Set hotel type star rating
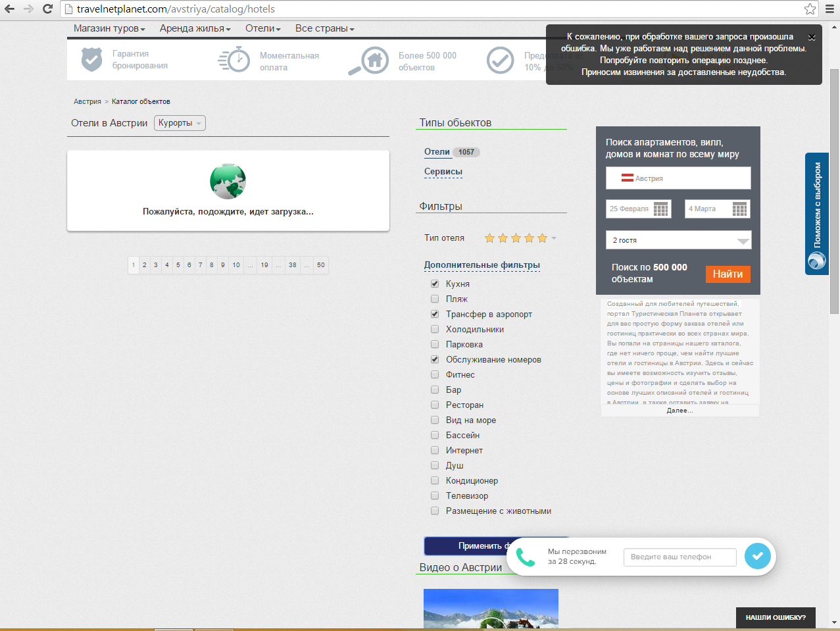 tap(516, 238)
